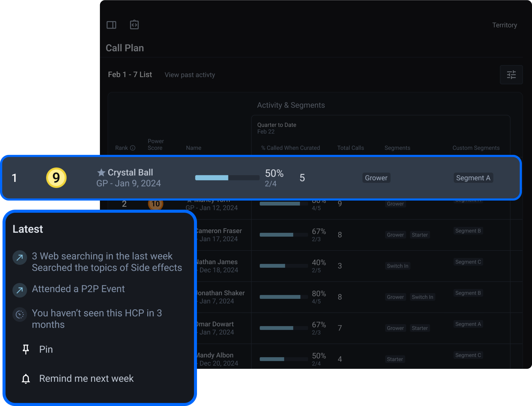This screenshot has width=532, height=406.
Task: Click the arrow icon beside Web searching
Action: click(x=20, y=258)
